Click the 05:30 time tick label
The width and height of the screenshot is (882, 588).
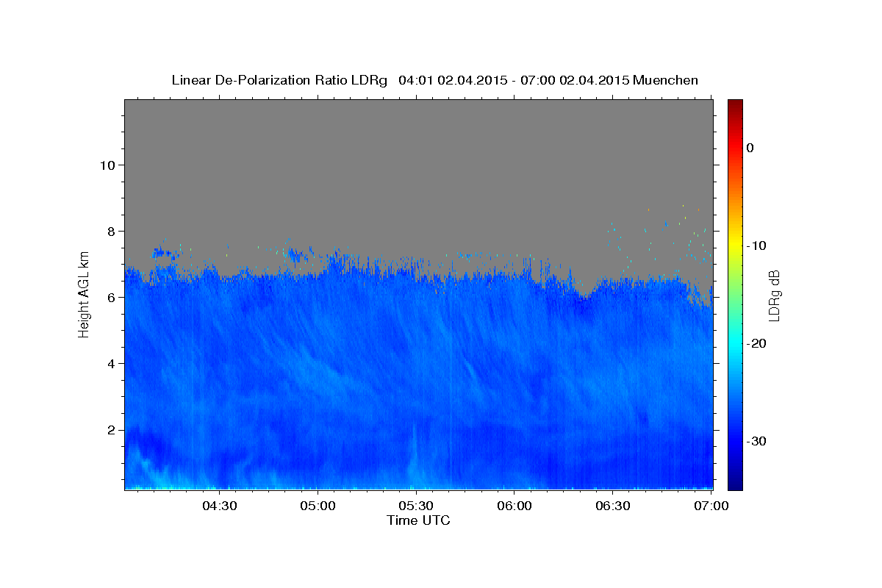click(416, 506)
